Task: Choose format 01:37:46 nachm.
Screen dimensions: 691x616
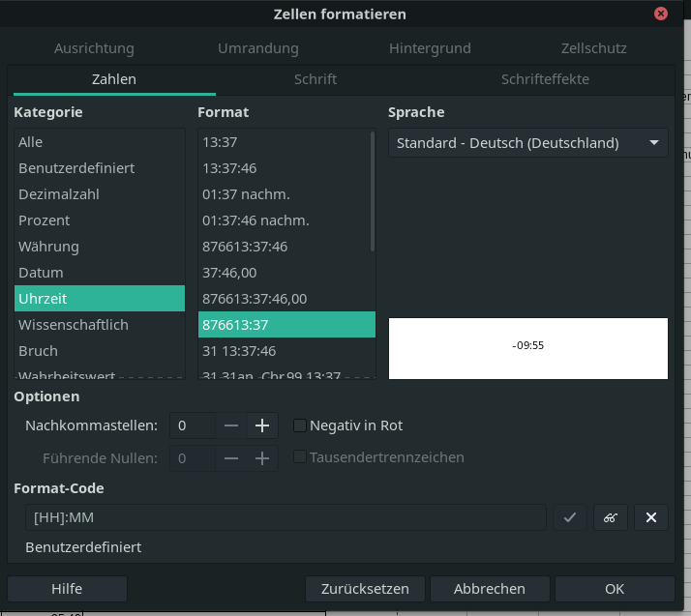Action: coord(285,220)
